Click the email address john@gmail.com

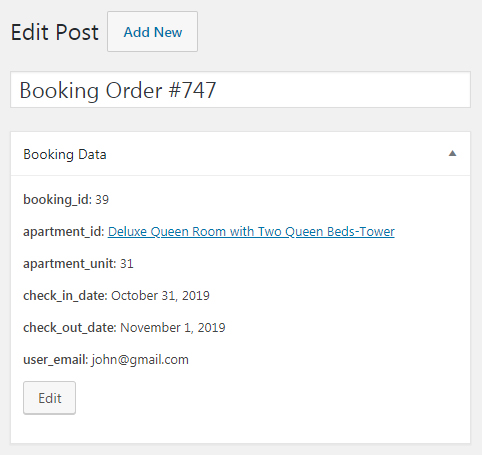pos(140,360)
